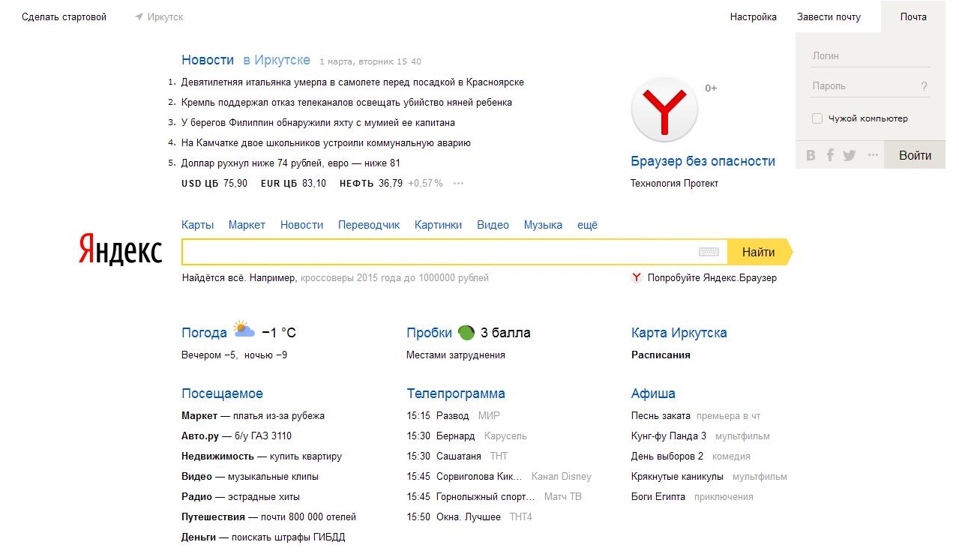Click the green traffic level indicator
This screenshot has height=560, width=959.
coord(466,333)
